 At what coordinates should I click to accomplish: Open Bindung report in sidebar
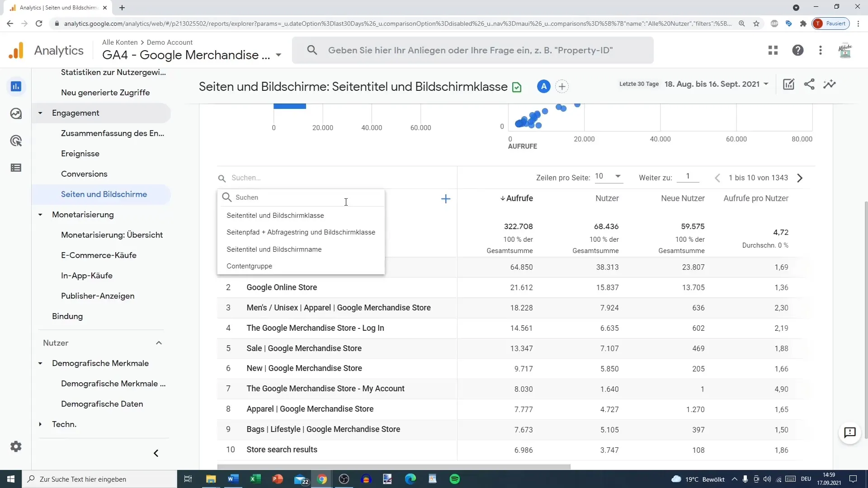(67, 316)
